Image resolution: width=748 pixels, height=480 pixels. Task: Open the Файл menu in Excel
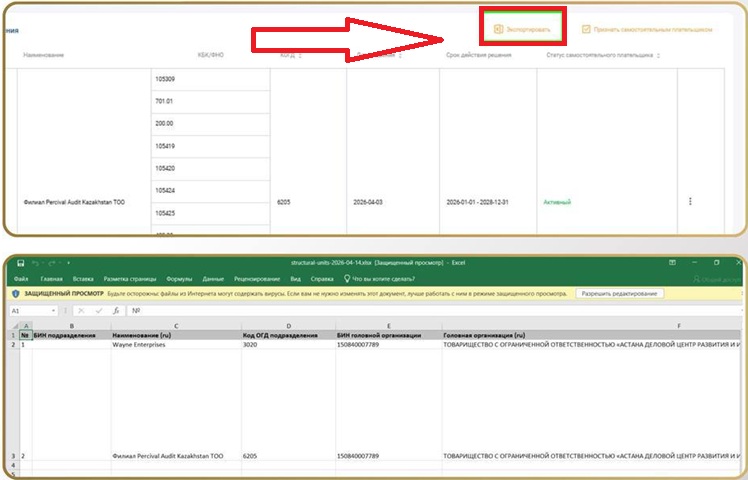click(x=21, y=279)
